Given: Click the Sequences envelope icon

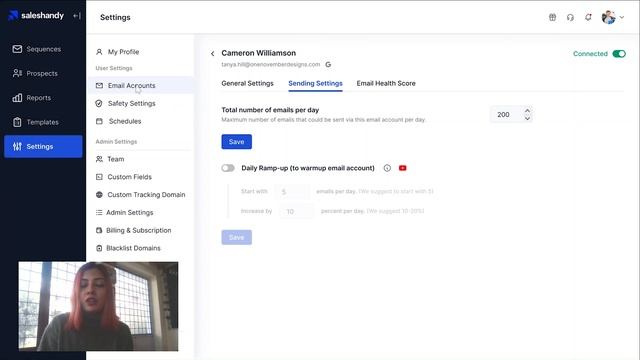Looking at the screenshot, I should tap(17, 49).
